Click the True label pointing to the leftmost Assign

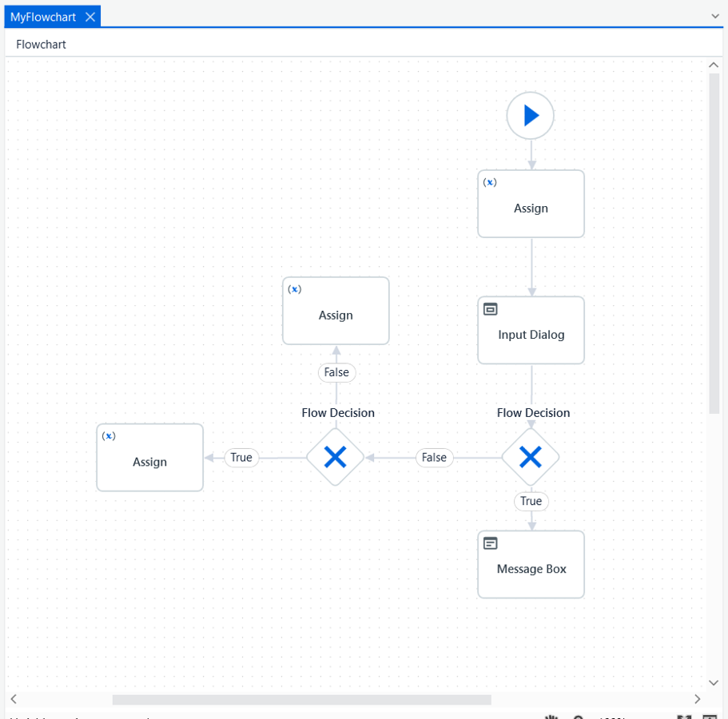[x=241, y=458]
